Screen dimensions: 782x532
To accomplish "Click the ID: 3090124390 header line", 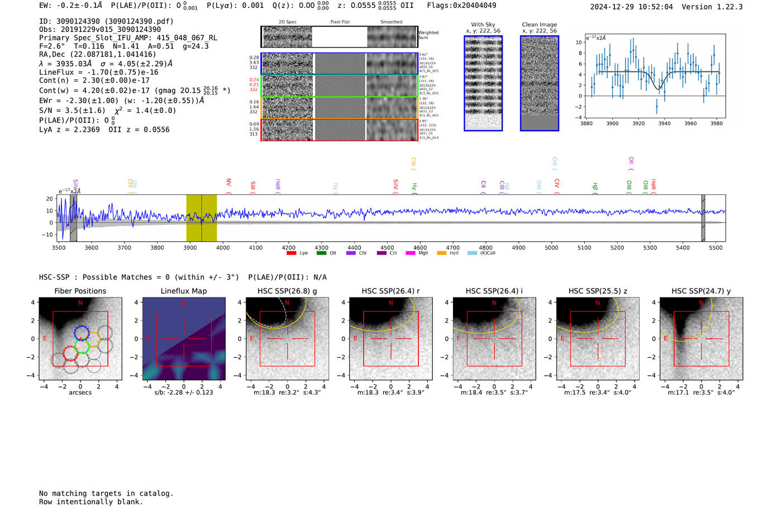I will [106, 21].
